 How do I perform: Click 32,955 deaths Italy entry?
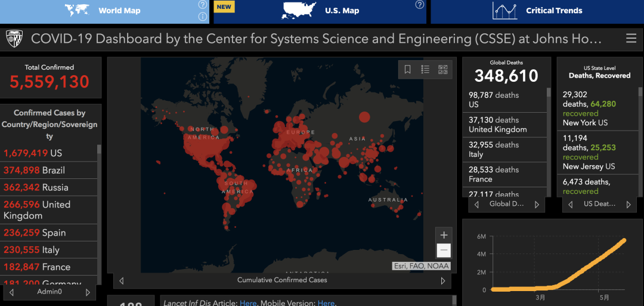(x=505, y=150)
